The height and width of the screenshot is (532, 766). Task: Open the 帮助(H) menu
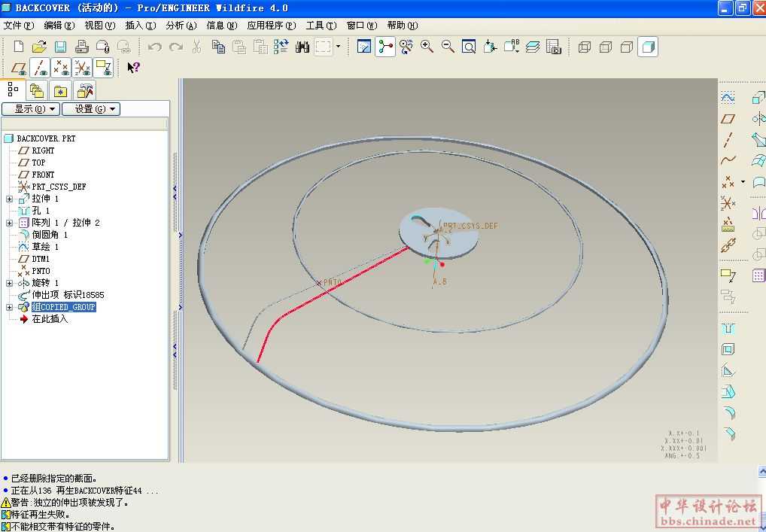click(x=403, y=26)
